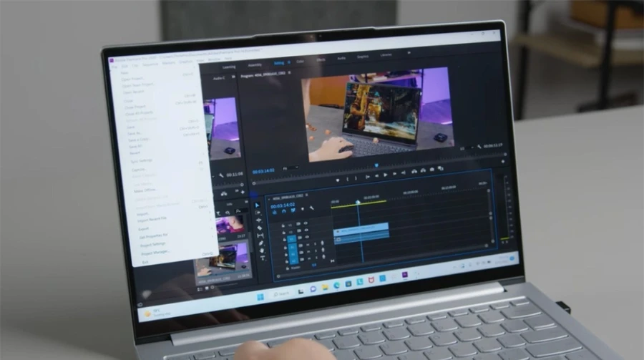Select the Pen tool
The width and height of the screenshot is (644, 360).
(261, 243)
